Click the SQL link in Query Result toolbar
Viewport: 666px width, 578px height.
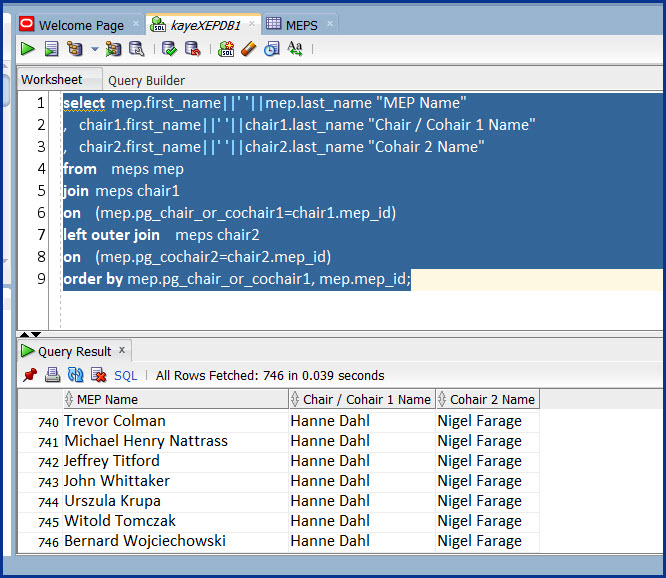[126, 375]
